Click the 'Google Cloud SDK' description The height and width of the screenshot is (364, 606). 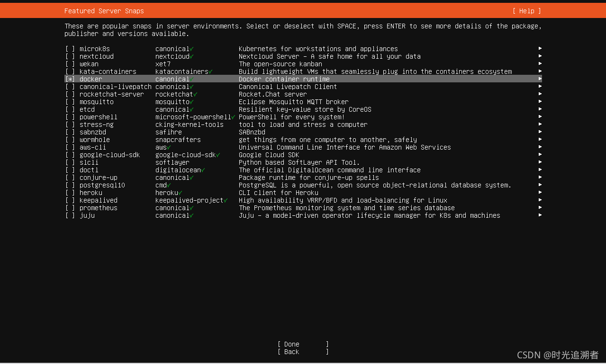click(x=269, y=155)
